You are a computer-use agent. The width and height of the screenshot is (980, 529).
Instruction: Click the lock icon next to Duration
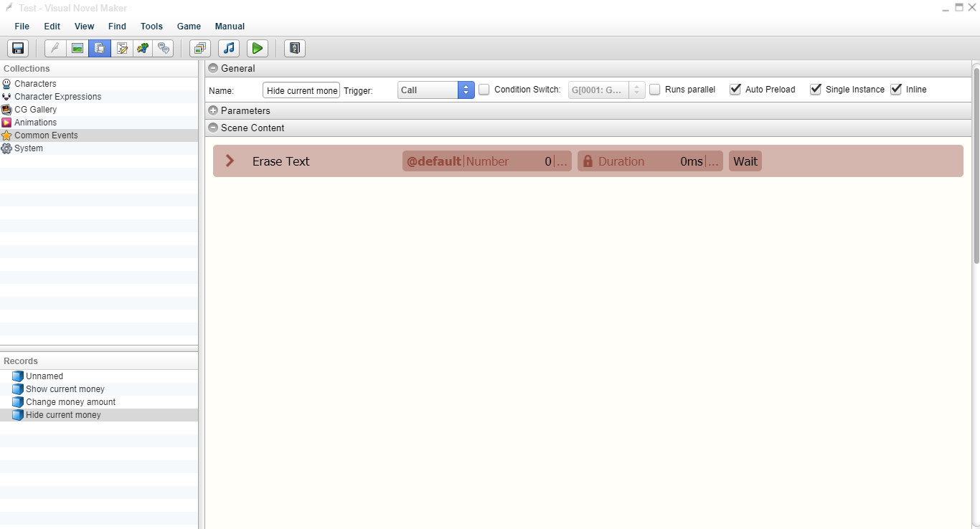pyautogui.click(x=588, y=161)
